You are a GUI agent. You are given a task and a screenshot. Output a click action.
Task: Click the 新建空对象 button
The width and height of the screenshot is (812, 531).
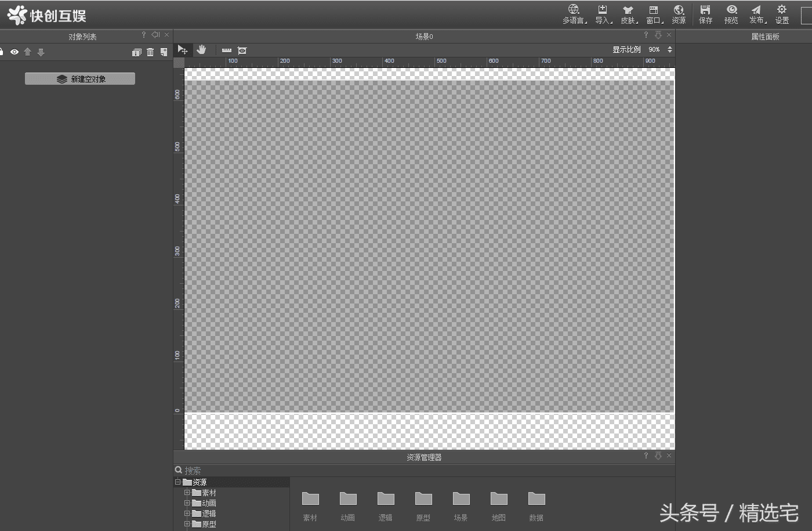(80, 79)
